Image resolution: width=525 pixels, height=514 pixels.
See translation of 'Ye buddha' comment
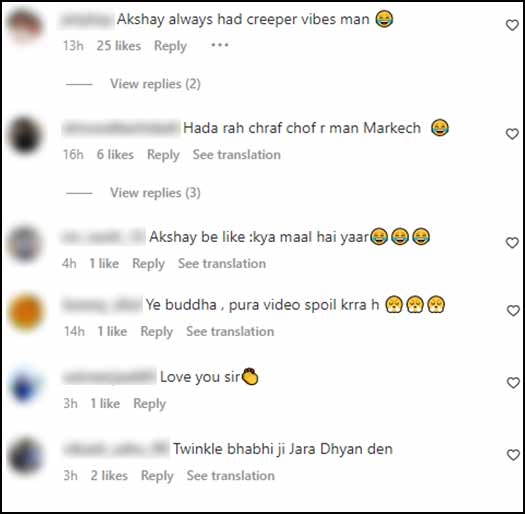(x=230, y=332)
